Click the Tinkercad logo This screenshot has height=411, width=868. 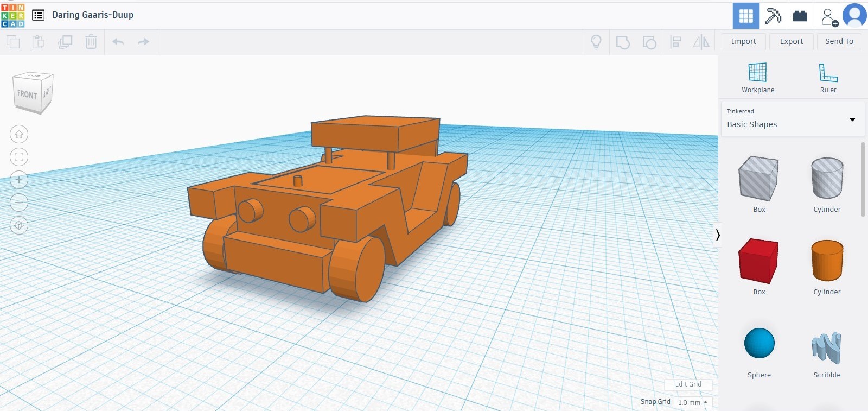[x=13, y=15]
